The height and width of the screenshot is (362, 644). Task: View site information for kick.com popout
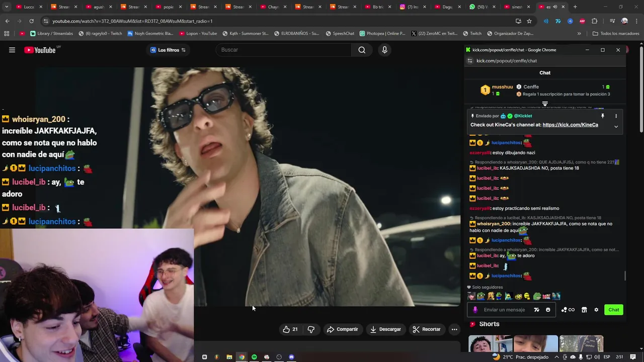pos(470,61)
